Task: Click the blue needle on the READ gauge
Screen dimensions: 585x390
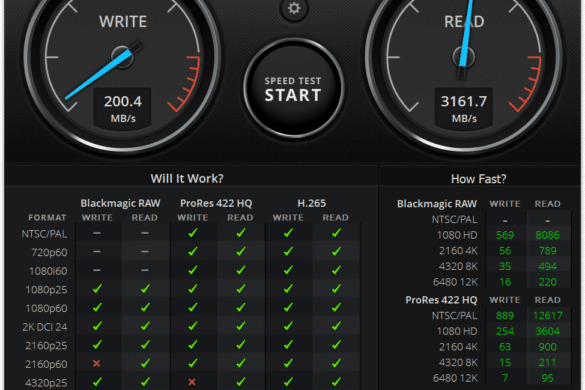Action: pos(466,35)
